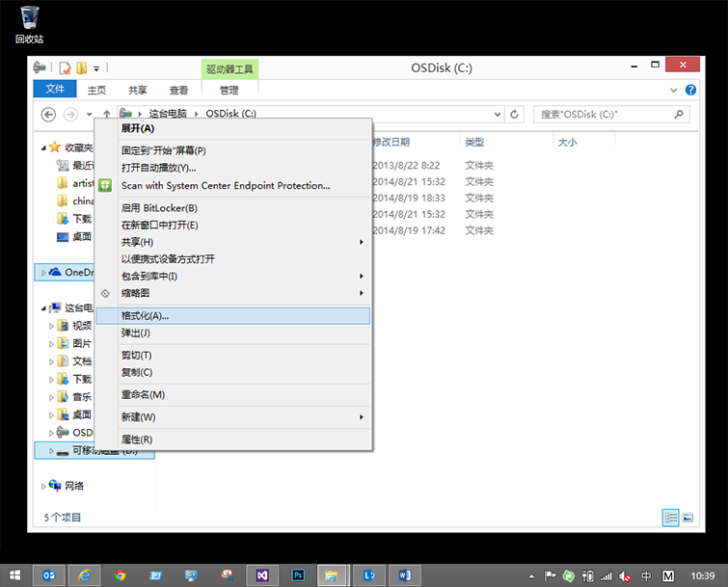This screenshot has height=587, width=728.
Task: Open the Recycle Bin desktop icon
Action: [x=29, y=25]
